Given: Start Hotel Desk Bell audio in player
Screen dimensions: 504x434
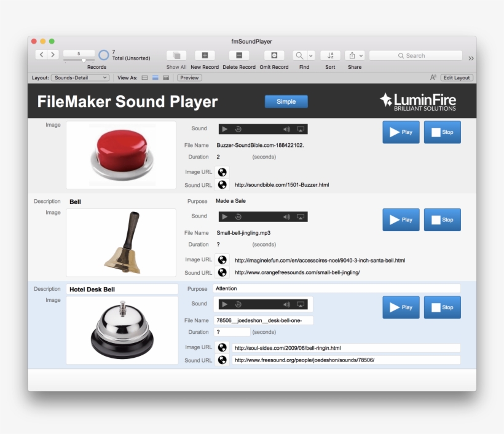Looking at the screenshot, I should pyautogui.click(x=225, y=304).
